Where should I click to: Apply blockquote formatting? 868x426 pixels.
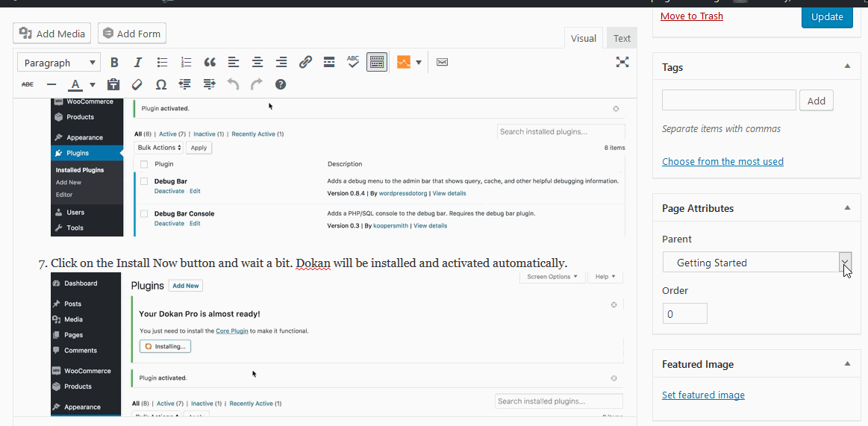pos(210,63)
